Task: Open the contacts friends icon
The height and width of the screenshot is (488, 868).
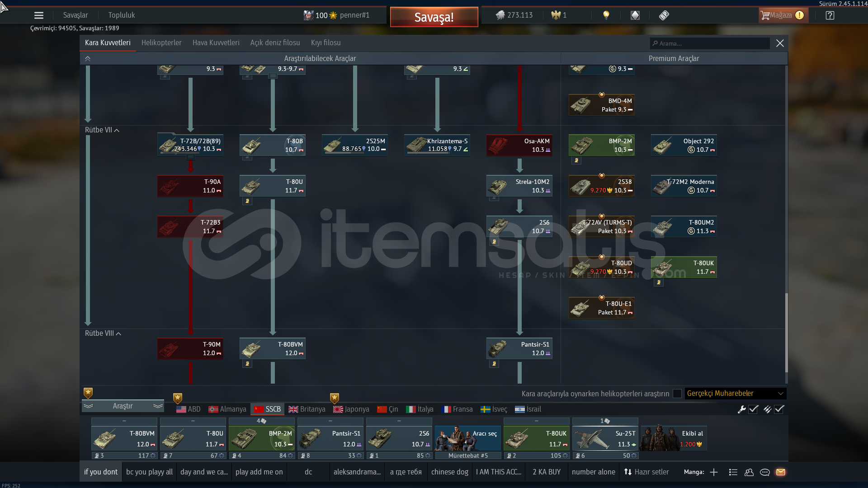Action: pyautogui.click(x=749, y=472)
